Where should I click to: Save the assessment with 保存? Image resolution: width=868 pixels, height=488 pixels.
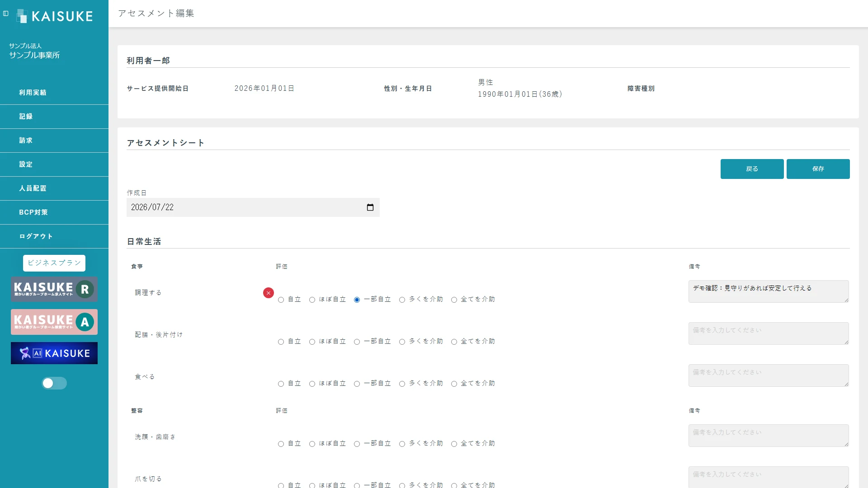point(818,169)
